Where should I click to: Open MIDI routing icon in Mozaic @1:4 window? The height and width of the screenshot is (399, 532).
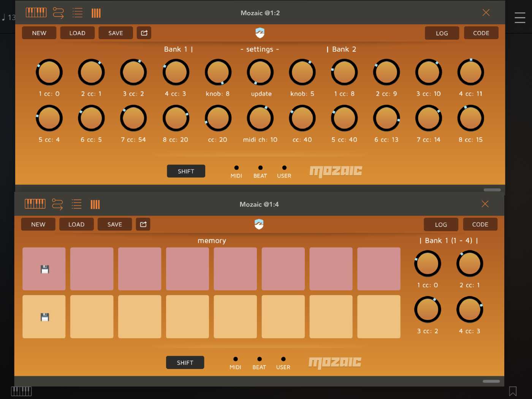tap(57, 204)
